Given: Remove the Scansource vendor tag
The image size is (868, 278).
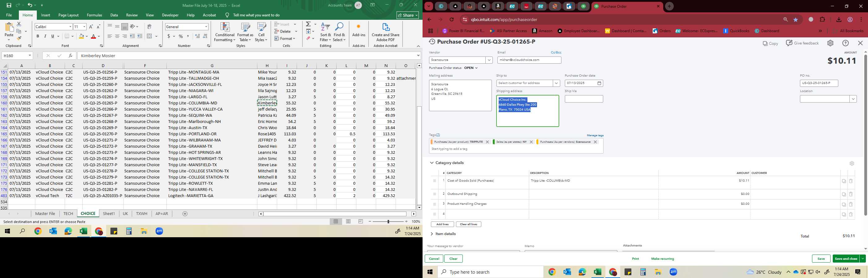Looking at the screenshot, I should click(x=595, y=142).
